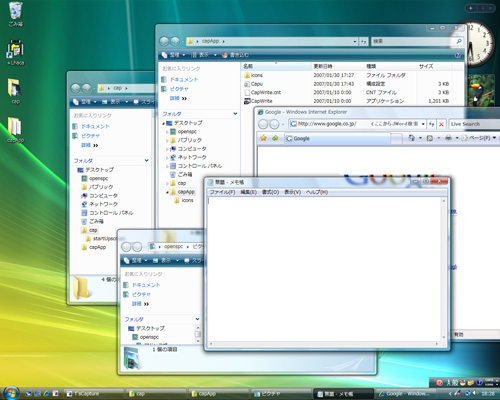This screenshot has height=400, width=500.
Task: Select コントロール パネル in capApp folder tree
Action: 199,166
